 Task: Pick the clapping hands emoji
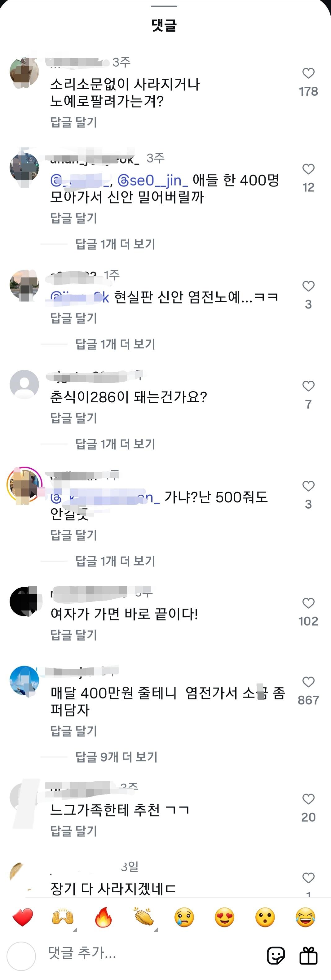144,917
